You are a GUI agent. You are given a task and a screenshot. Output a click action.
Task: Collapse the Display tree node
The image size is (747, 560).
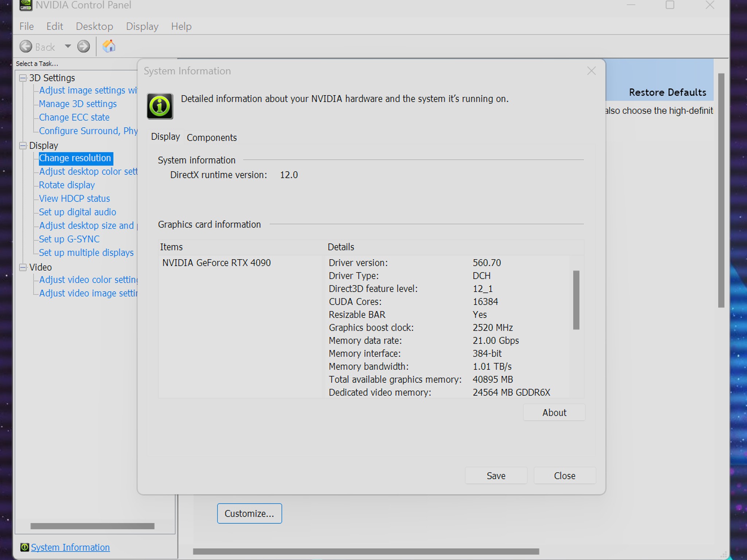23,145
